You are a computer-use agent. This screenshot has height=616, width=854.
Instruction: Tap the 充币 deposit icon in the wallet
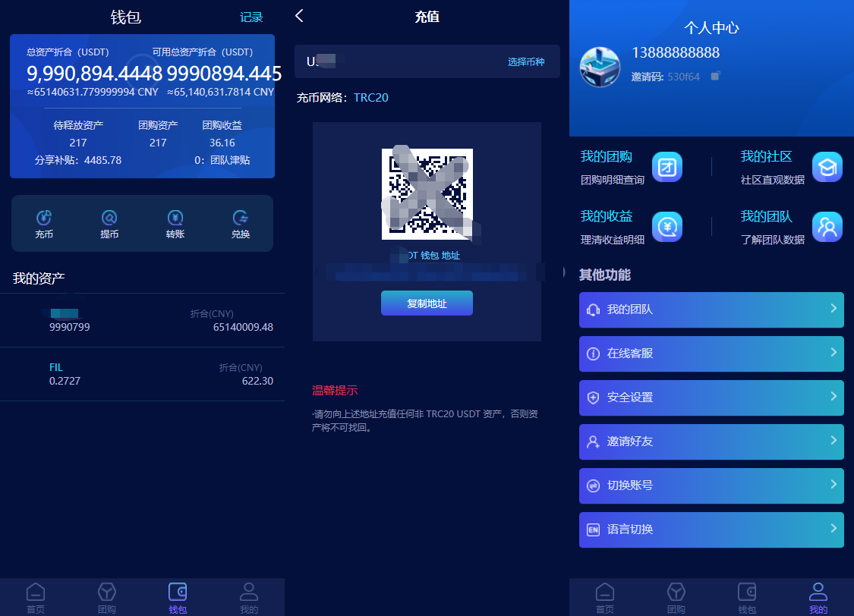pyautogui.click(x=44, y=218)
